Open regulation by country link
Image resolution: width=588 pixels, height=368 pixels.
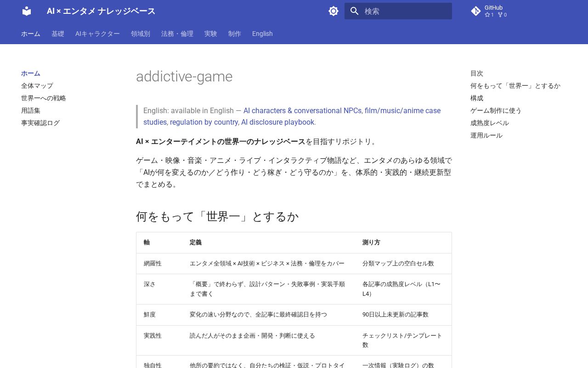pos(204,122)
